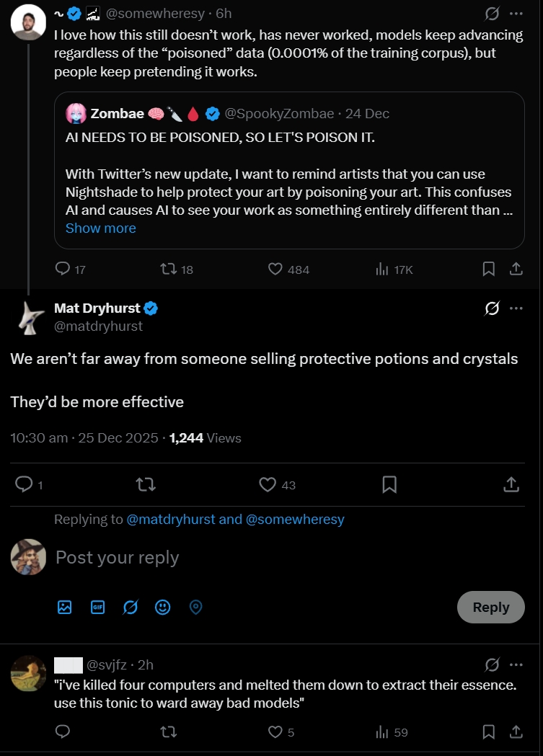Tag location in reply composer
This screenshot has width=543, height=756.
195,608
